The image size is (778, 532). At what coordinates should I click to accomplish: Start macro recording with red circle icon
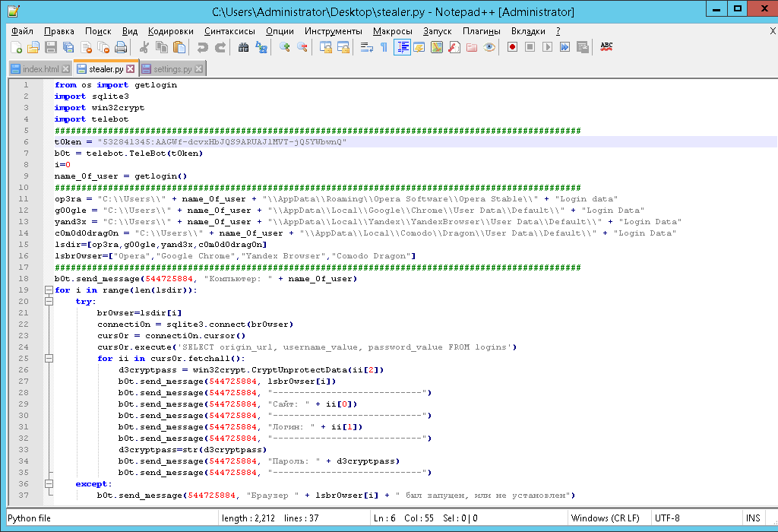[x=513, y=47]
